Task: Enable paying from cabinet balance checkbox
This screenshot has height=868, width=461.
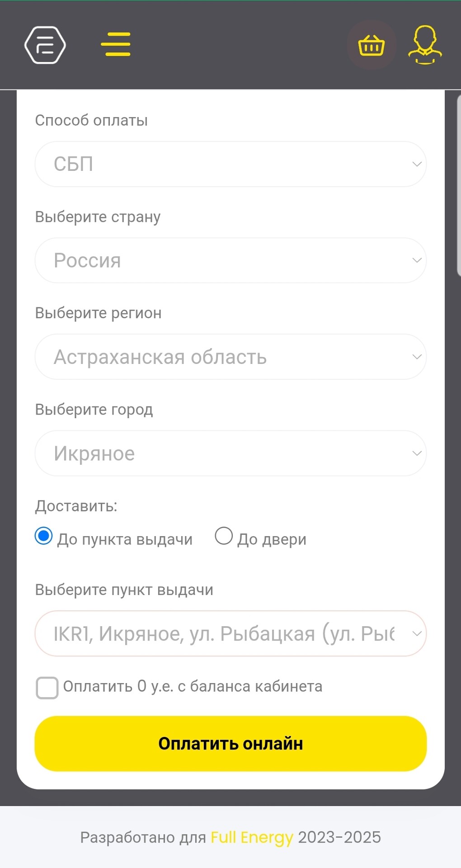Action: tap(47, 688)
